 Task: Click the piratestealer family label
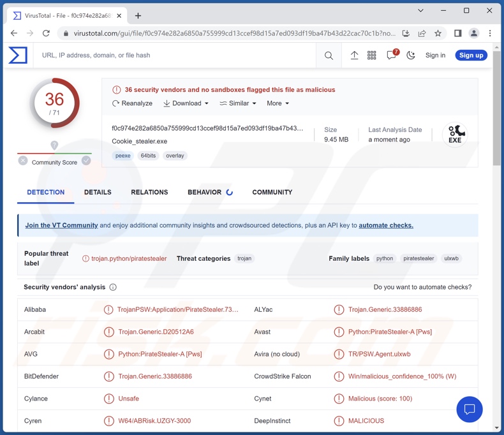pos(419,258)
